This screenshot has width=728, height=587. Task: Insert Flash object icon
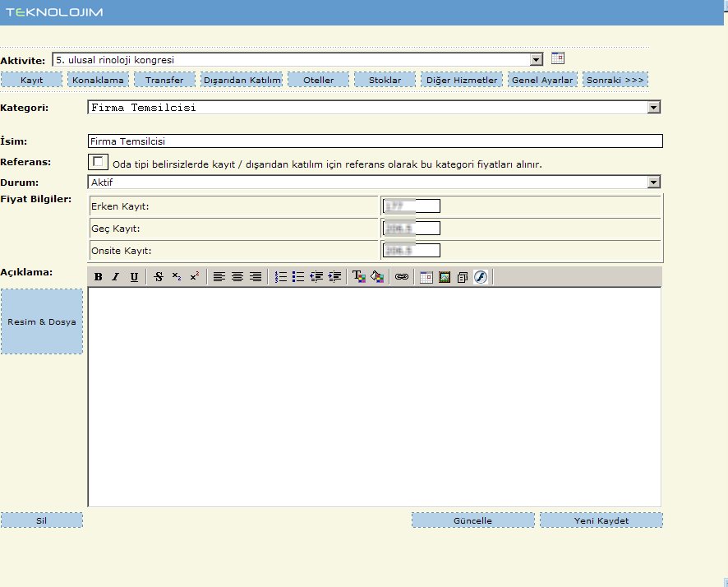click(x=481, y=277)
